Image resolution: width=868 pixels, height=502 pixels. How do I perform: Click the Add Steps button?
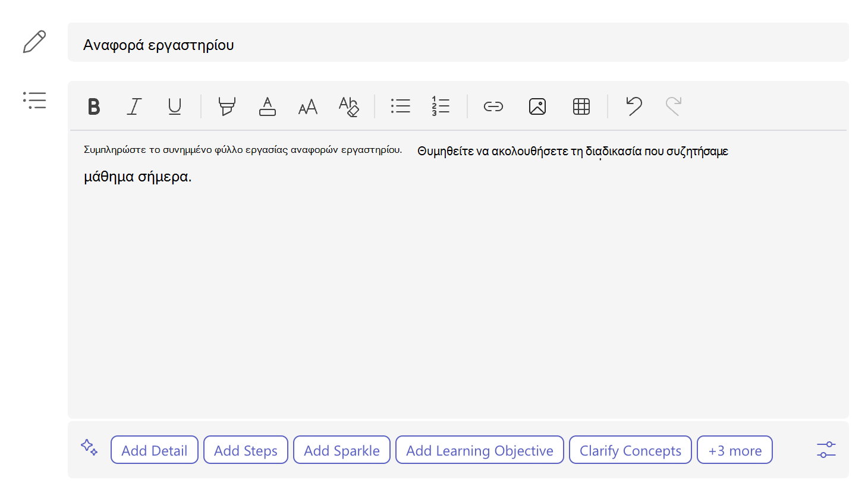pyautogui.click(x=246, y=450)
